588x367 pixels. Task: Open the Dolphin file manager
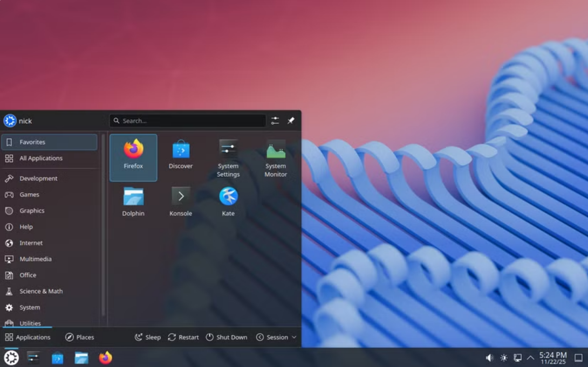tap(133, 199)
